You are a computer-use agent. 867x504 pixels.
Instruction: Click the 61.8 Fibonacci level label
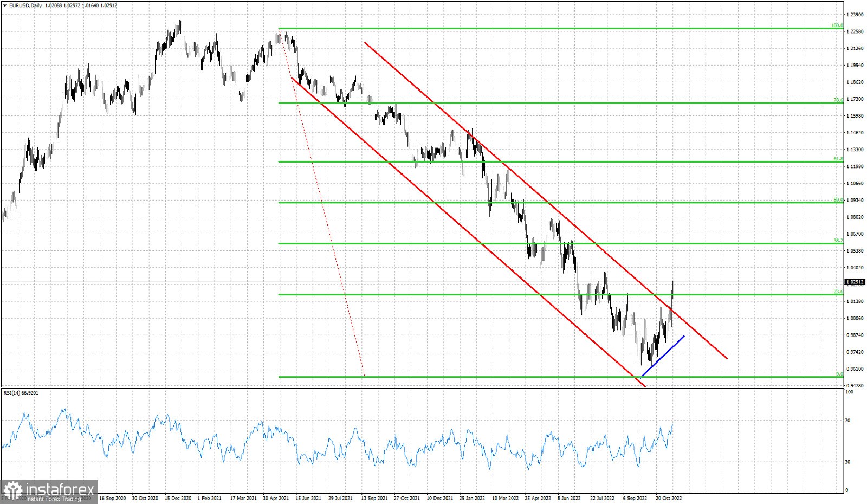coord(838,159)
